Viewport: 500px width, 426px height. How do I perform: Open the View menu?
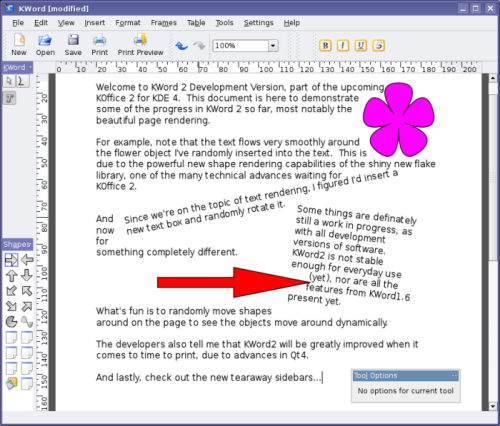66,23
